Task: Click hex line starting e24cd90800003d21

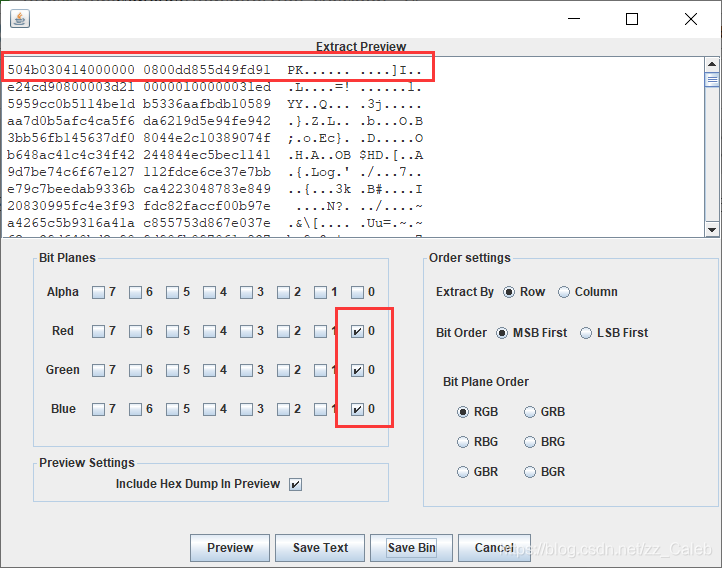Action: [215, 87]
